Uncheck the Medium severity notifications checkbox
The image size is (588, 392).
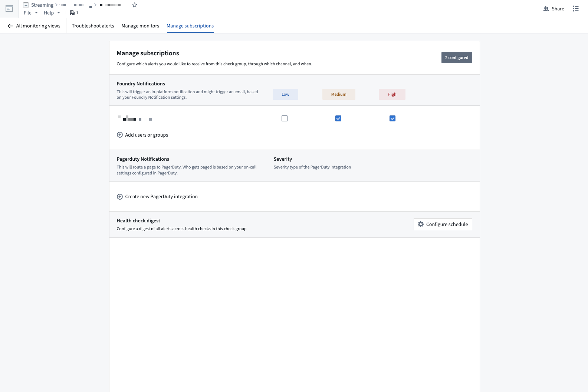click(x=338, y=118)
